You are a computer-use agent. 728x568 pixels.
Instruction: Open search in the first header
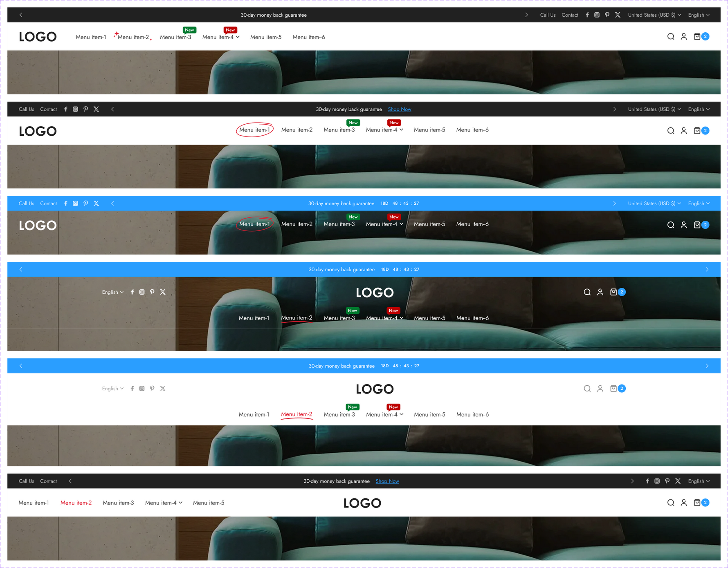[x=671, y=37]
